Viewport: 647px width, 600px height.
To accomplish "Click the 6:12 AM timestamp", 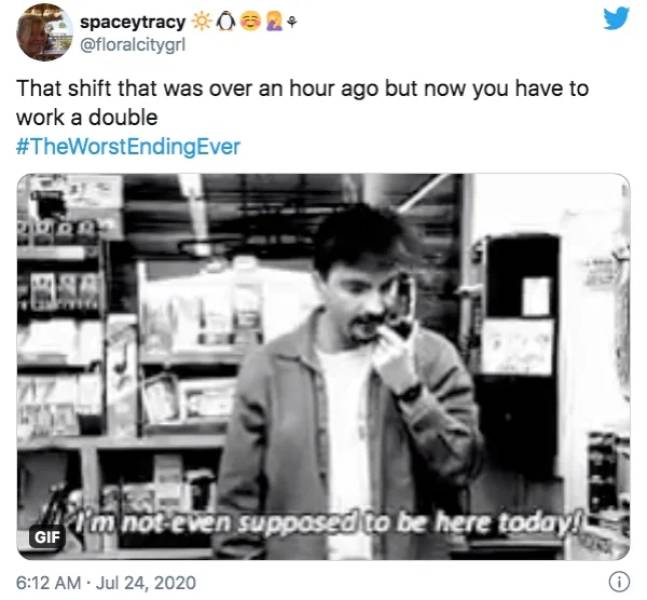I will (x=48, y=583).
